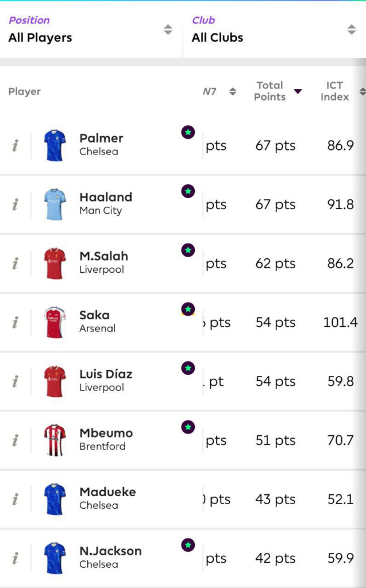Viewport: 366px width, 588px height.
Task: Click the Palmer player name
Action: pos(101,138)
